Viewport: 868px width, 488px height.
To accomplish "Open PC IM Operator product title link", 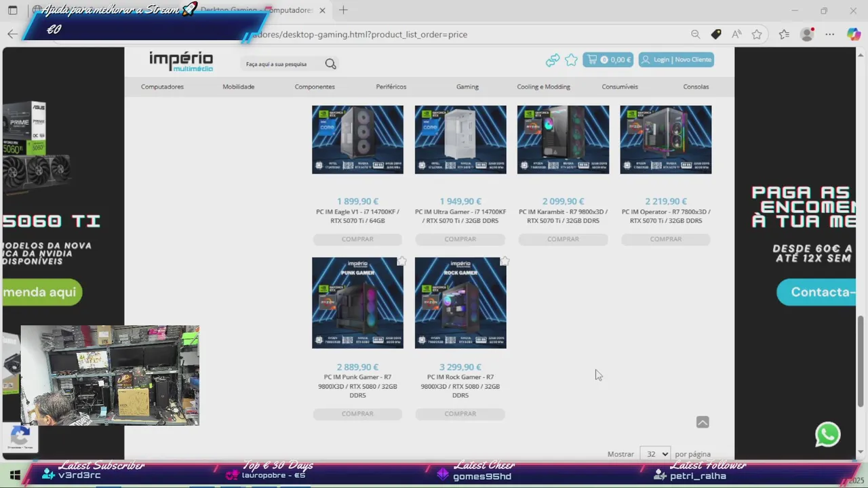I will [x=666, y=216].
